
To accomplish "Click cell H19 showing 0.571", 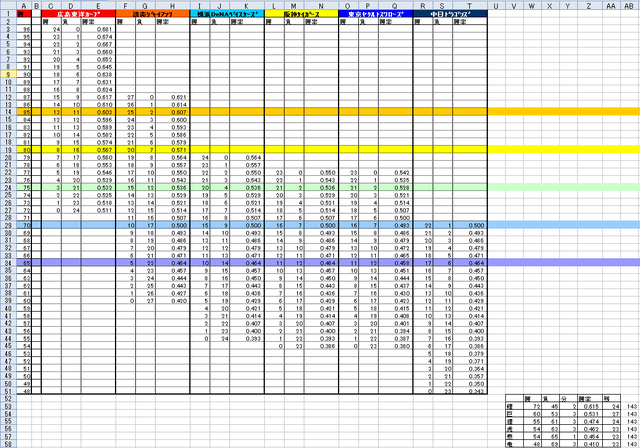I will coord(172,150).
